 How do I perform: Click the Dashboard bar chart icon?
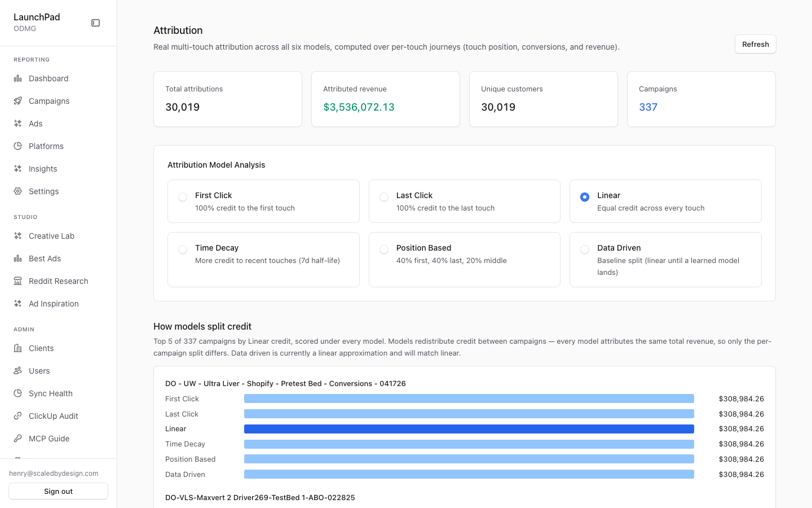click(18, 78)
